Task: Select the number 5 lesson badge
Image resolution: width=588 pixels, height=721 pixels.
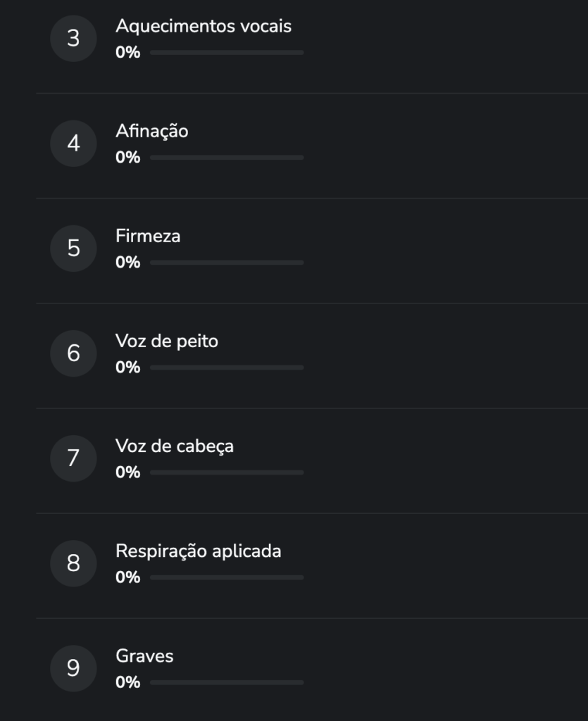Action: 73,249
